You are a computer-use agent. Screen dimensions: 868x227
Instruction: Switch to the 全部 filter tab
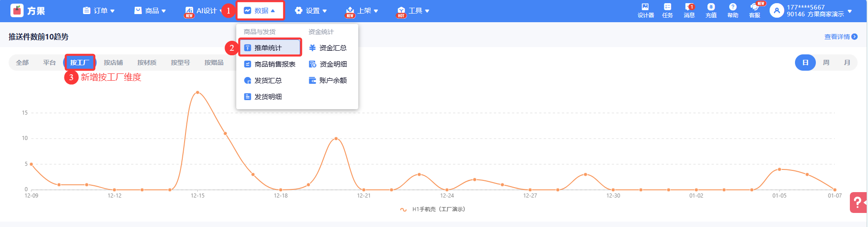(22, 63)
